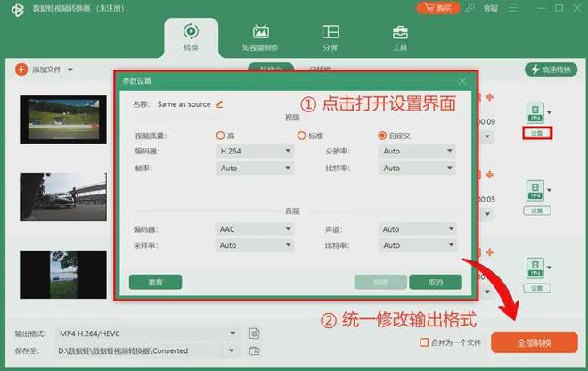
Task: Click the shopping cart 购买 button
Action: (437, 8)
